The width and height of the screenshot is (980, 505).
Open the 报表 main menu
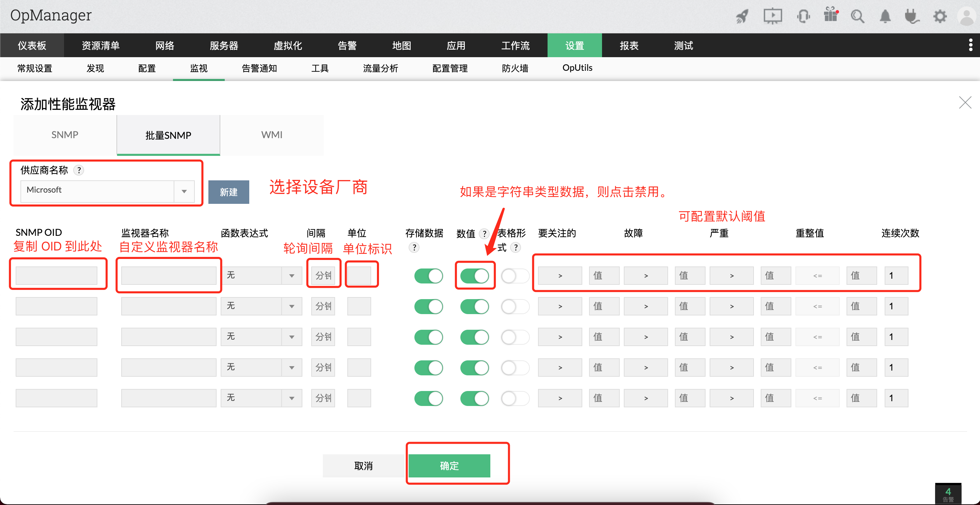(x=629, y=45)
